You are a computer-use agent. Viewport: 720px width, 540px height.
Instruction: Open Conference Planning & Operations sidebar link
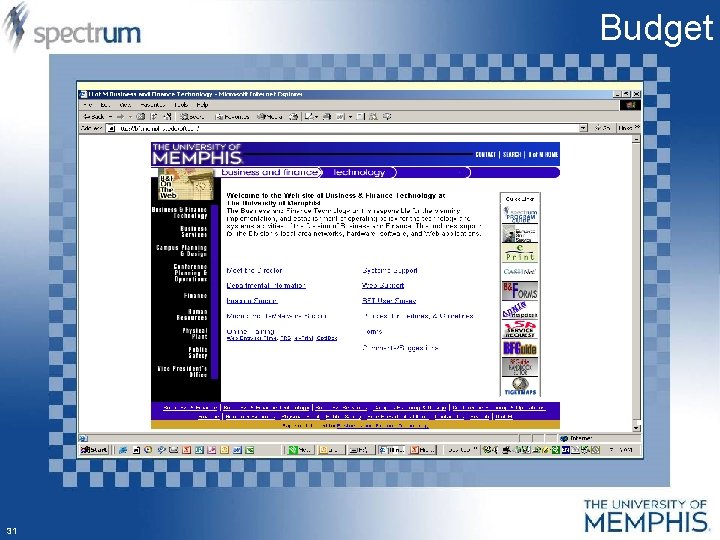(190, 273)
